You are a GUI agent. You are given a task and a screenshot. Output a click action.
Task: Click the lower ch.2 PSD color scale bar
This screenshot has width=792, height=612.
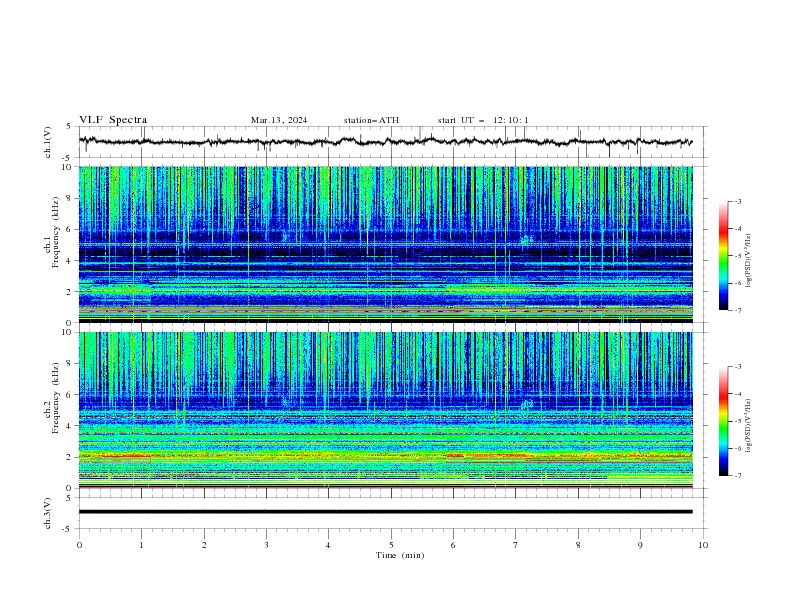coord(723,421)
